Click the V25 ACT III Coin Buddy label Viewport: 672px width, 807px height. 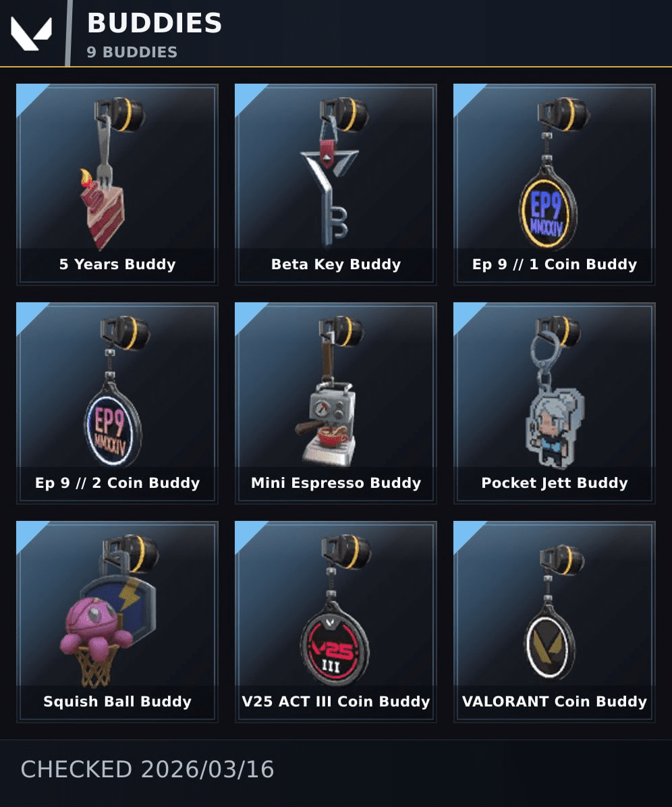[336, 702]
